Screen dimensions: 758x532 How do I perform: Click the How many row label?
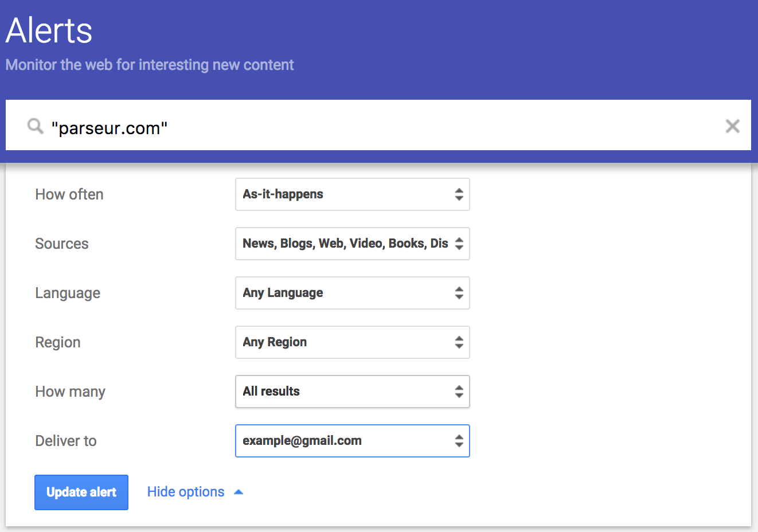click(70, 392)
